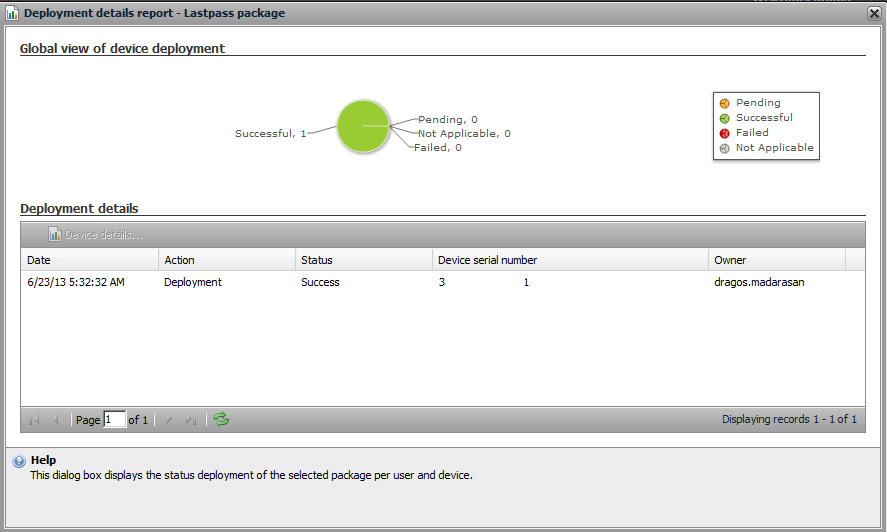Sort by the Action column header

pos(226,260)
